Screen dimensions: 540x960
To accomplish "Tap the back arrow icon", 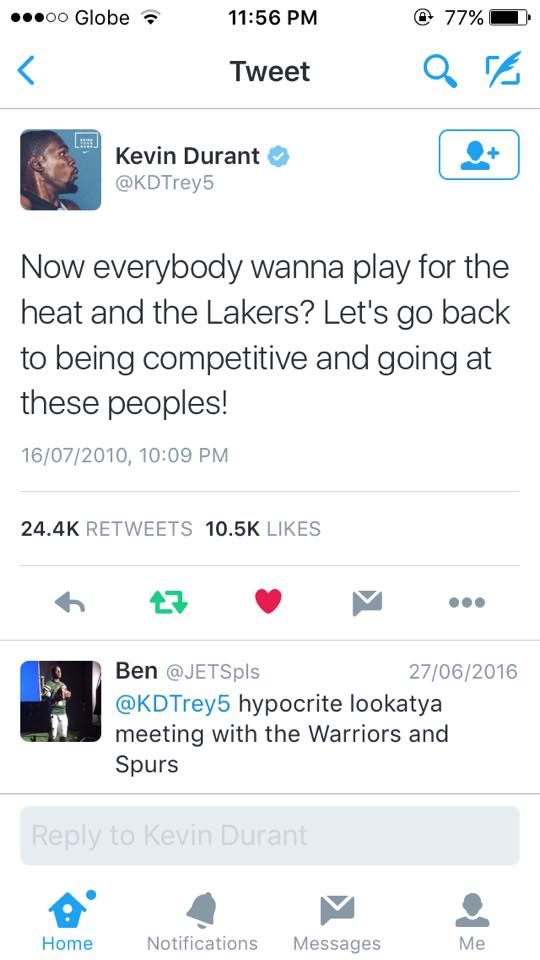I will (26, 71).
